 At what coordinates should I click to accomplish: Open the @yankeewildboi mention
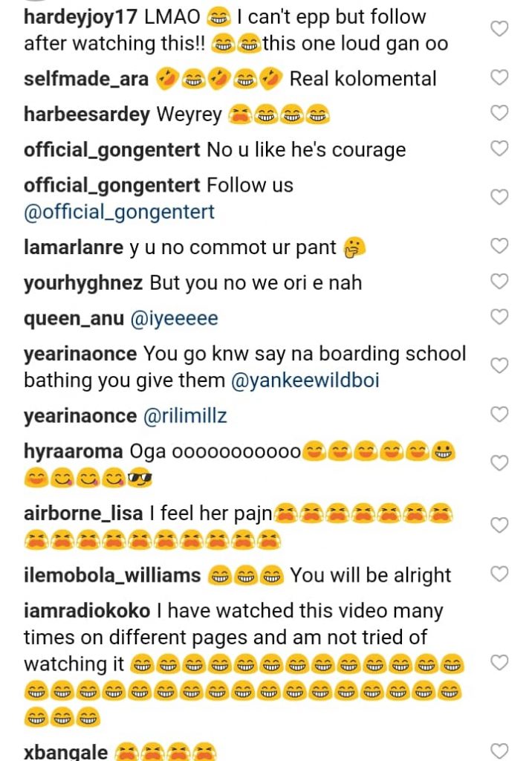click(305, 381)
